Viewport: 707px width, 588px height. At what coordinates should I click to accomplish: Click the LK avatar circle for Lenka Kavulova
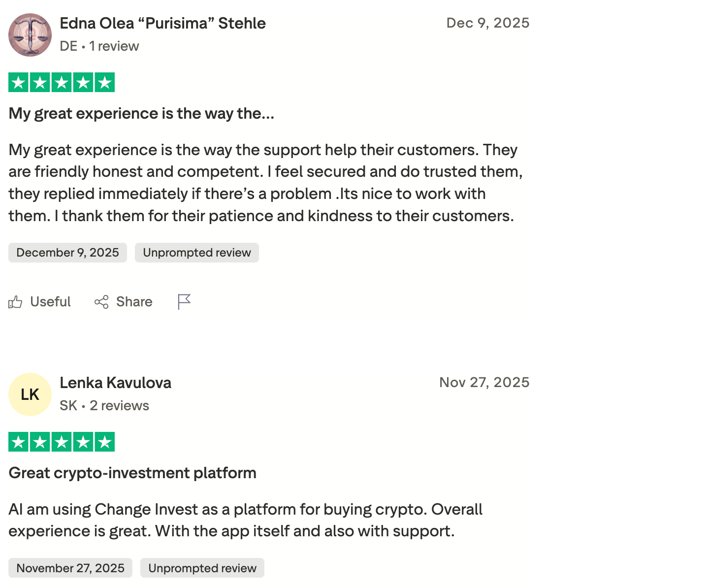pos(30,394)
